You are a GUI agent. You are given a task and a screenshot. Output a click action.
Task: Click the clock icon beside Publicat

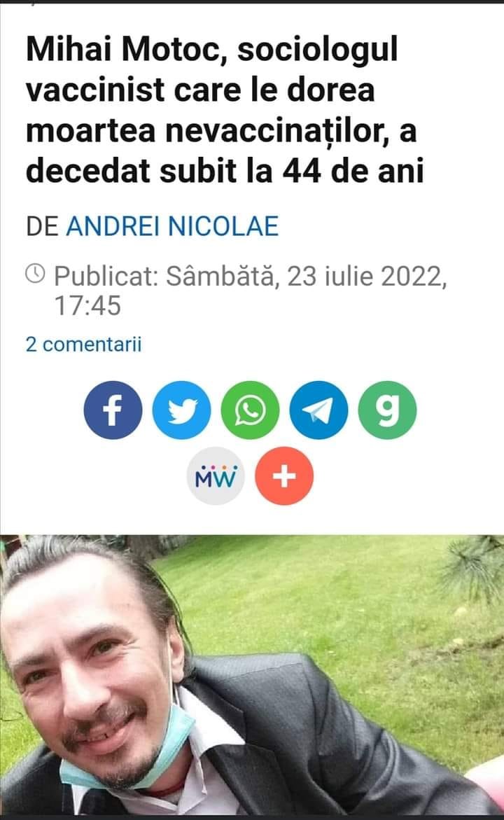(36, 274)
